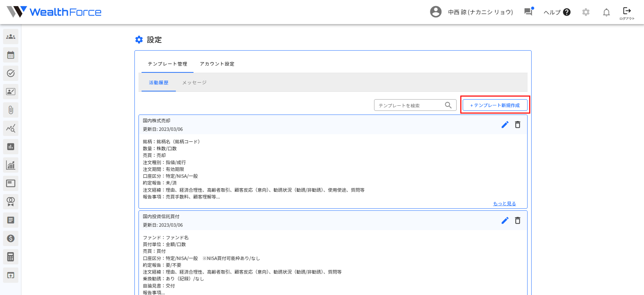This screenshot has height=295, width=644.
Task: Open the calculator icon in sidebar
Action: tap(11, 257)
